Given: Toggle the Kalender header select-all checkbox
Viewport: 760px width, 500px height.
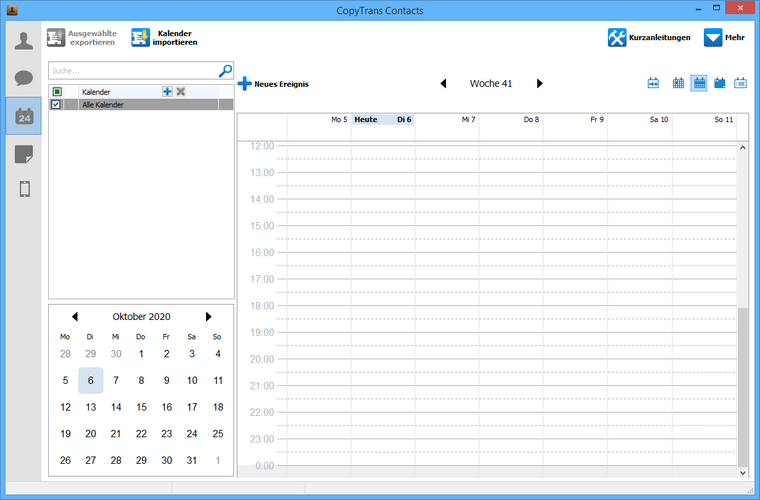Looking at the screenshot, I should point(57,92).
